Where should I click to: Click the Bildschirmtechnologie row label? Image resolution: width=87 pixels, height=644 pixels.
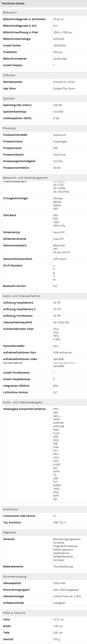click(17, 39)
